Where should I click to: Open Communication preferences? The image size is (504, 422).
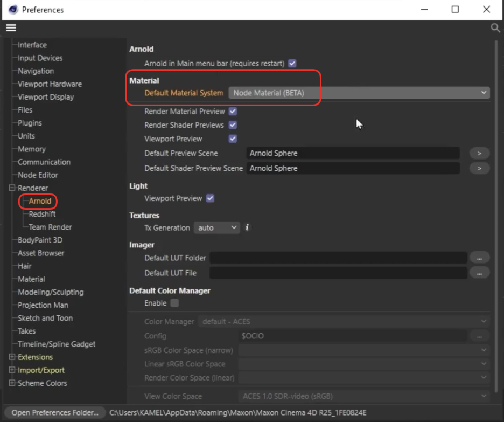pos(44,162)
